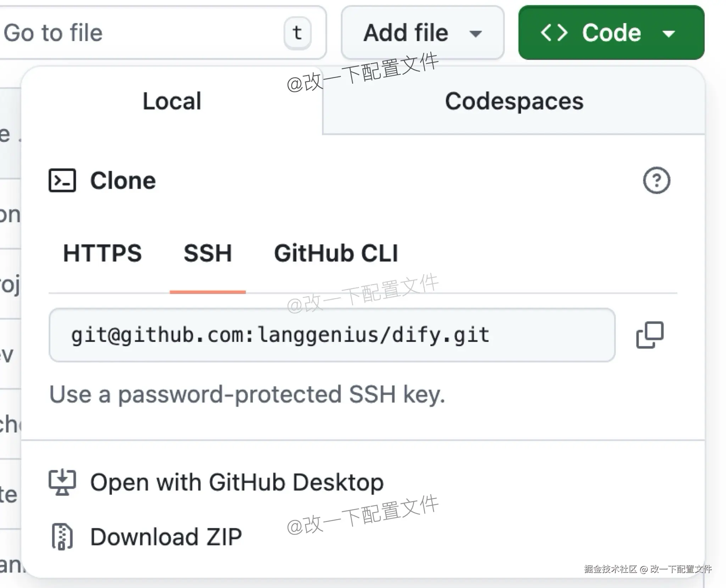Click the GitHub Desktop download icon
The image size is (726, 588).
click(62, 482)
